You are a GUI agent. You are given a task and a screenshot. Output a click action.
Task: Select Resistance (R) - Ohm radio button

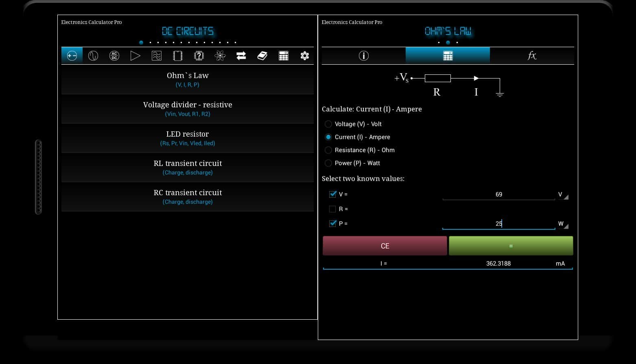click(x=328, y=150)
